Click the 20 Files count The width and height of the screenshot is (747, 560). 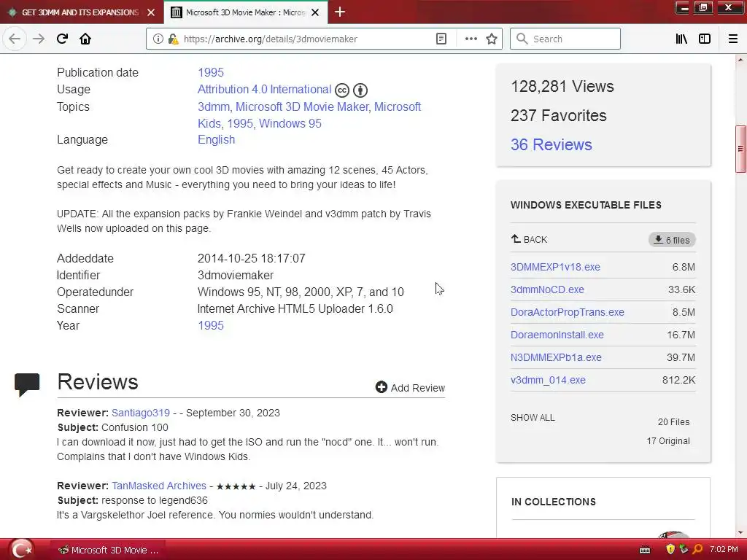[673, 422]
